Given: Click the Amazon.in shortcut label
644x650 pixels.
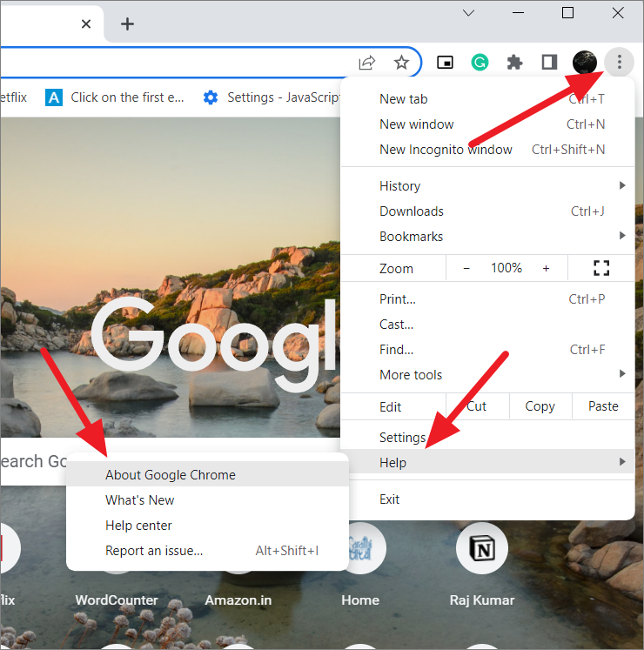Looking at the screenshot, I should [238, 600].
